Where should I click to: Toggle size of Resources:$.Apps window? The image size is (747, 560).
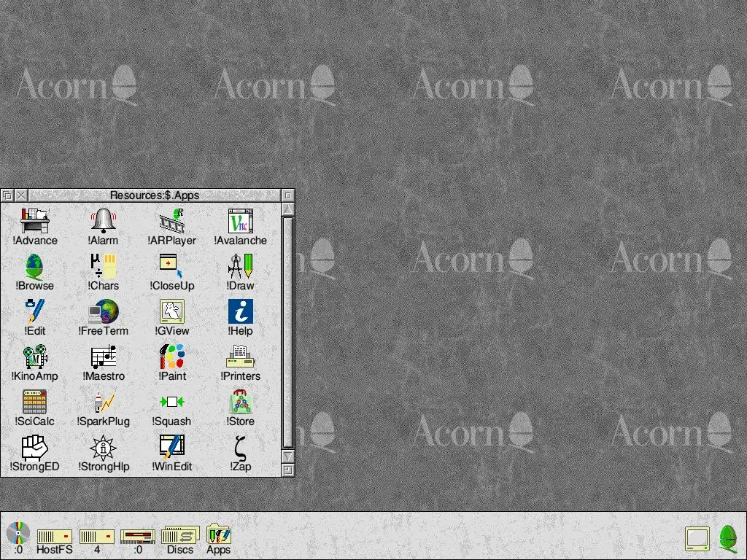287,195
